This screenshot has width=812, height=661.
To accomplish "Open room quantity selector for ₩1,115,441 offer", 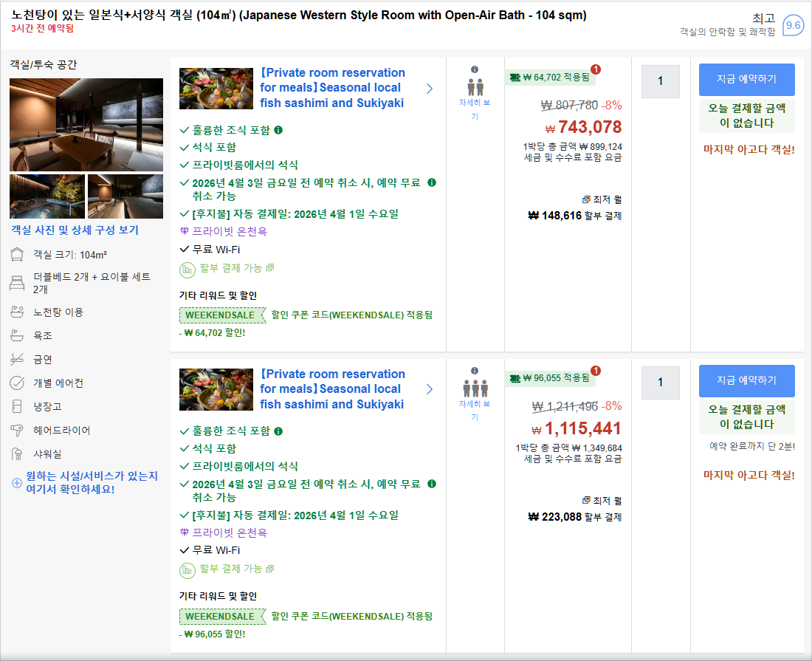I will [660, 383].
